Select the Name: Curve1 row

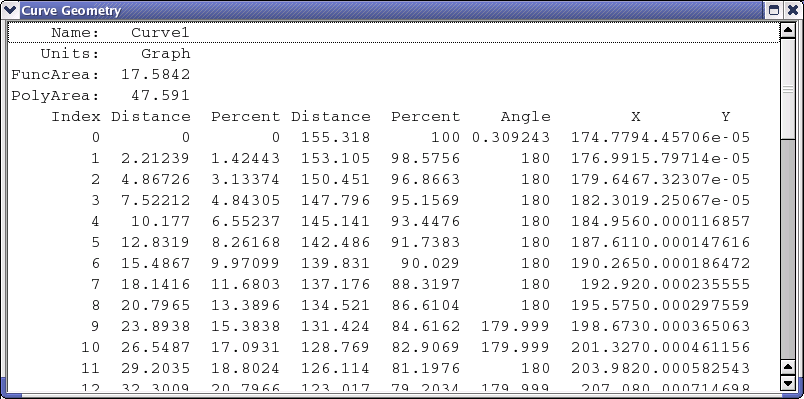(x=394, y=32)
